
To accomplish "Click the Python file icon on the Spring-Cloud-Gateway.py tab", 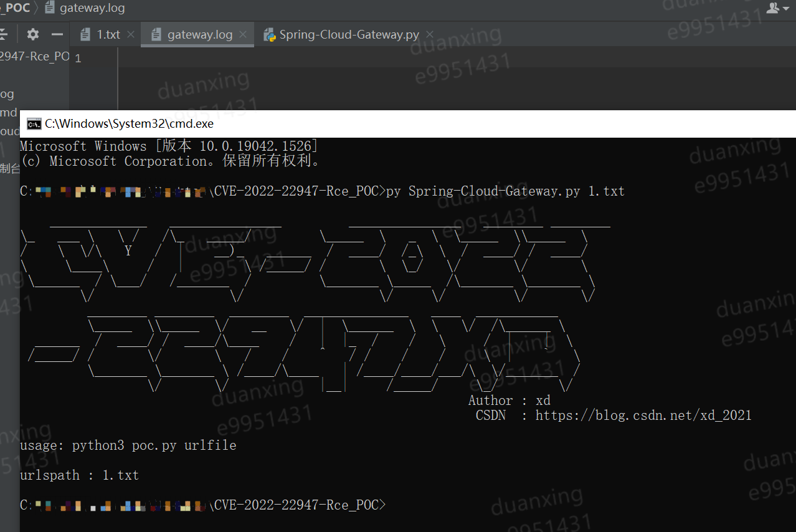I will [x=270, y=35].
